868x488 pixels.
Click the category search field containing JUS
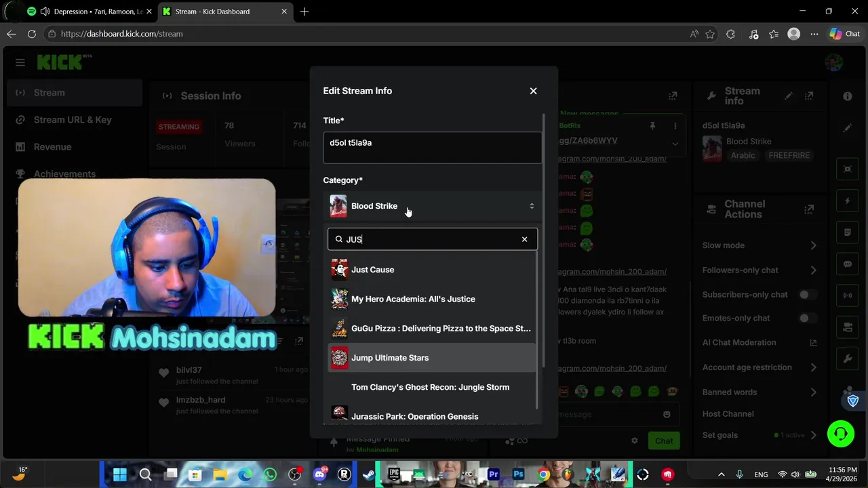(432, 239)
